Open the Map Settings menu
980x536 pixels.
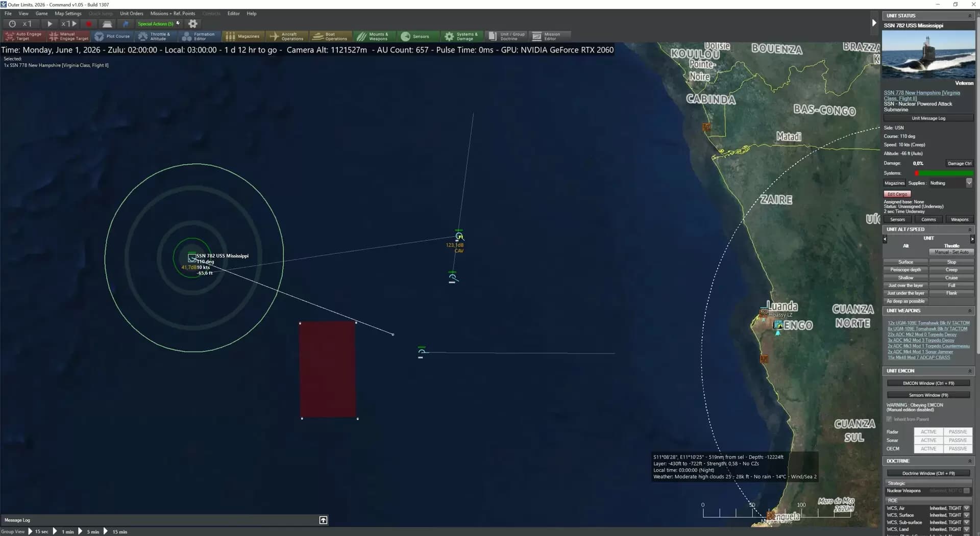[68, 13]
